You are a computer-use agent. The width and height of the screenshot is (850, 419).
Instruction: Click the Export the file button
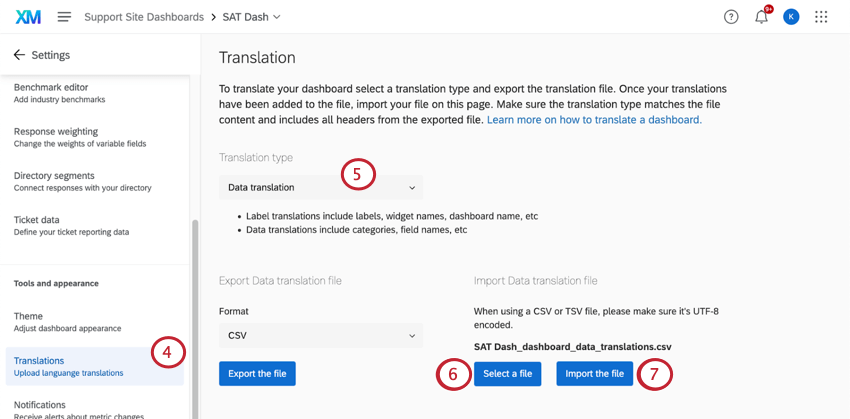[x=257, y=374]
